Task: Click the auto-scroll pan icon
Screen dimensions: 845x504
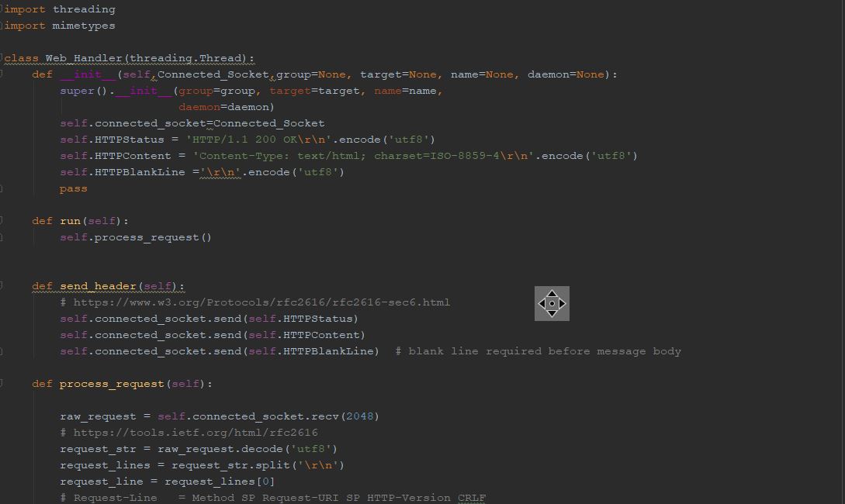Action: coord(552,303)
